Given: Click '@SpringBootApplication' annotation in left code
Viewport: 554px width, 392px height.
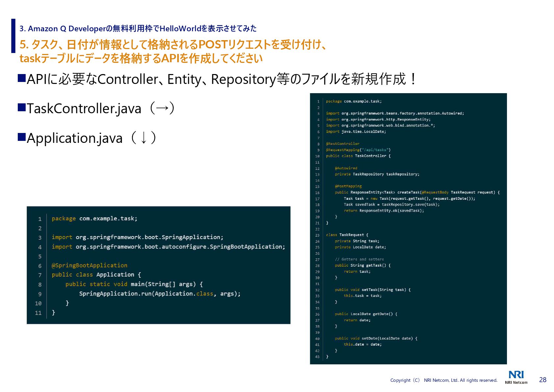Looking at the screenshot, I should [x=89, y=265].
